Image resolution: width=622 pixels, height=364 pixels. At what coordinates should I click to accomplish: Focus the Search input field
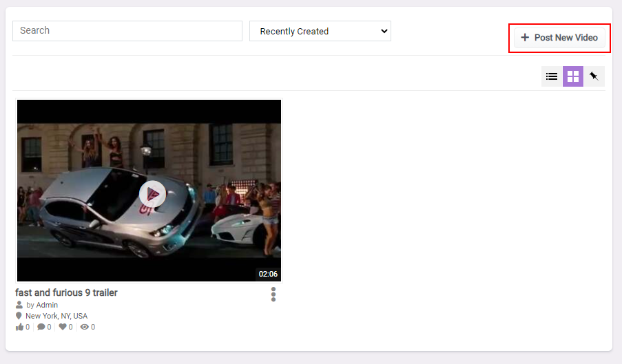(127, 31)
